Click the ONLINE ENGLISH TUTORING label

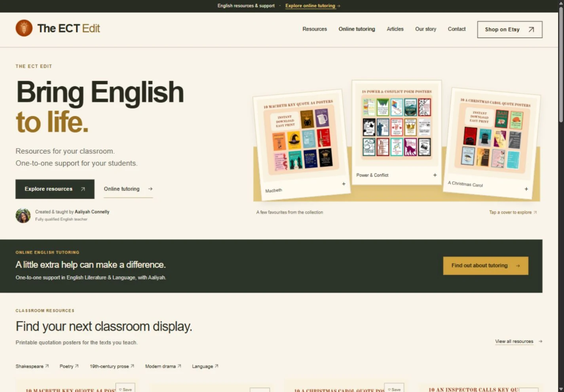47,252
